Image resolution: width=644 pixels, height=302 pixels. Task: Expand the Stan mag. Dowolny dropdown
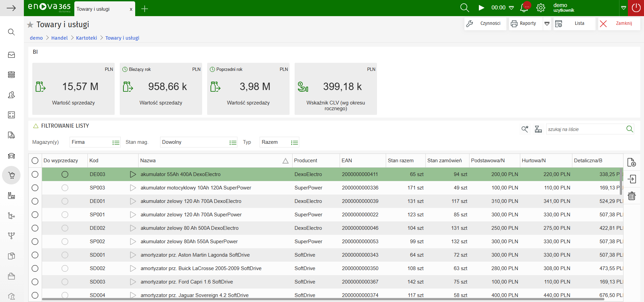(x=233, y=142)
